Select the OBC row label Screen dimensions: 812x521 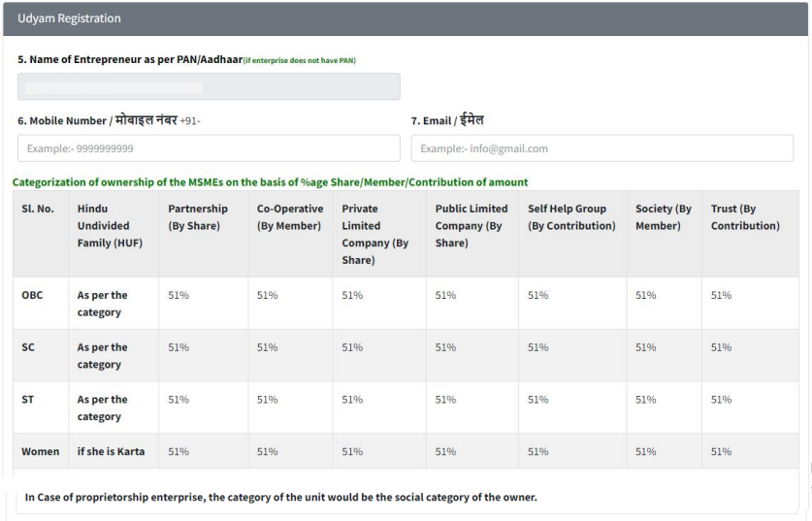(32, 295)
